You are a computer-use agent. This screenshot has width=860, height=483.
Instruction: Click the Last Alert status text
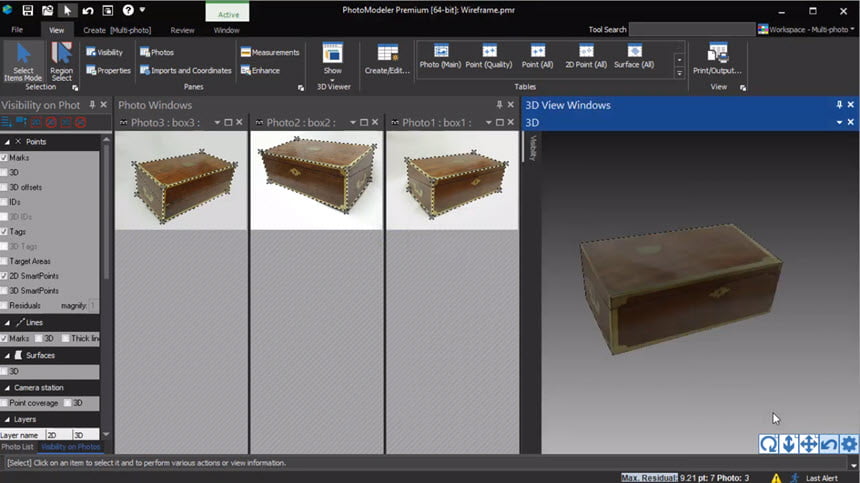(821, 478)
